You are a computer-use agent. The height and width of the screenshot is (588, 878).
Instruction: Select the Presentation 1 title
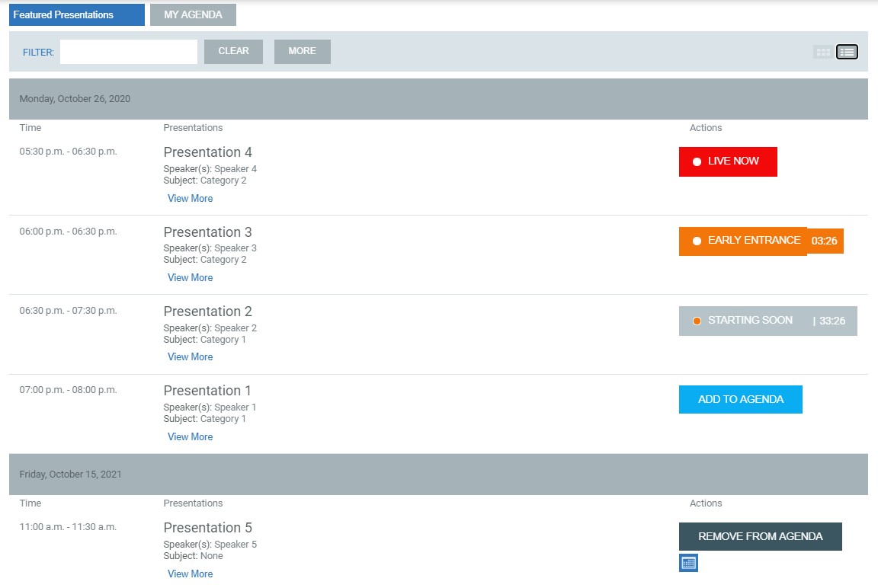click(x=207, y=391)
